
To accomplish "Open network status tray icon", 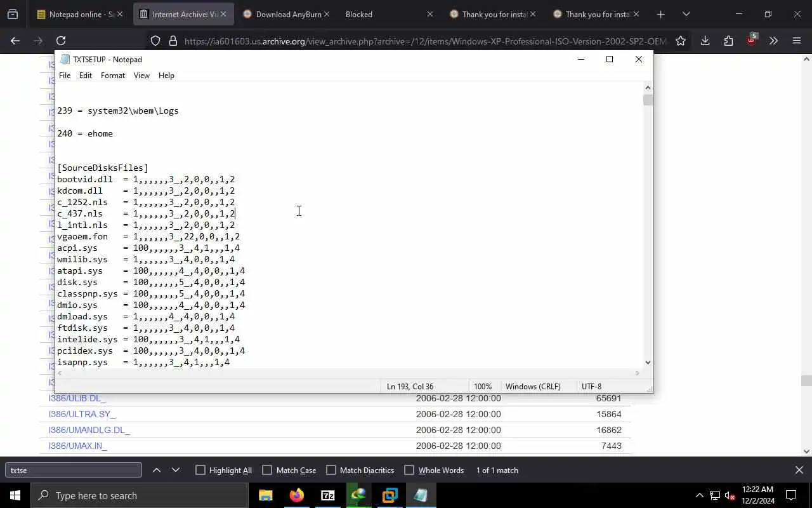I will pyautogui.click(x=715, y=495).
